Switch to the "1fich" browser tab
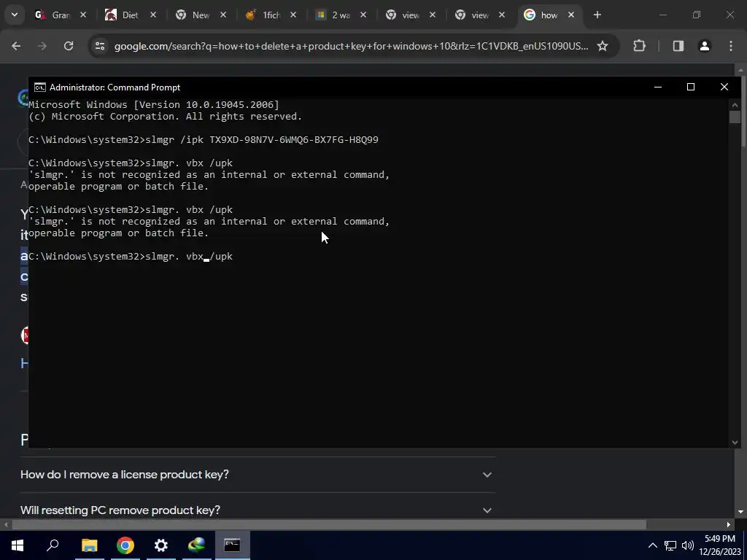This screenshot has height=560, width=747. click(x=264, y=15)
